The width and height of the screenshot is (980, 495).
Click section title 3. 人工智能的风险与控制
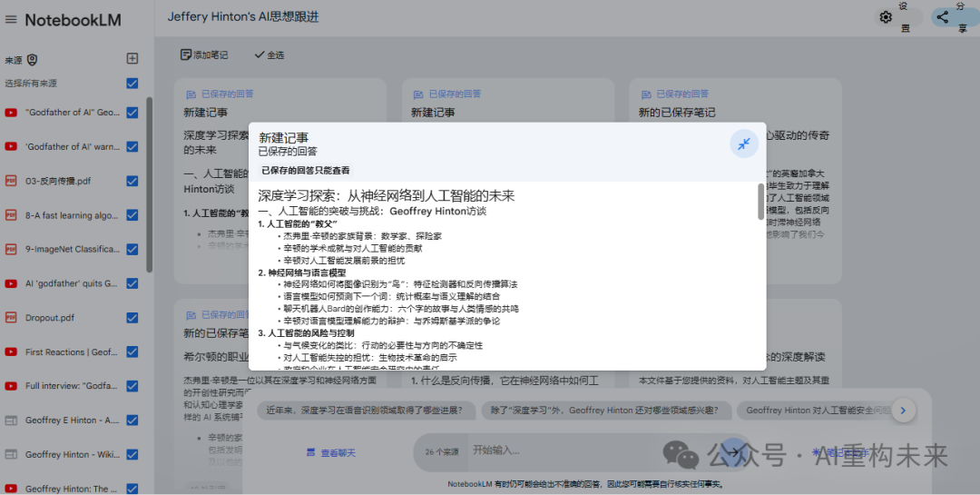click(x=307, y=333)
